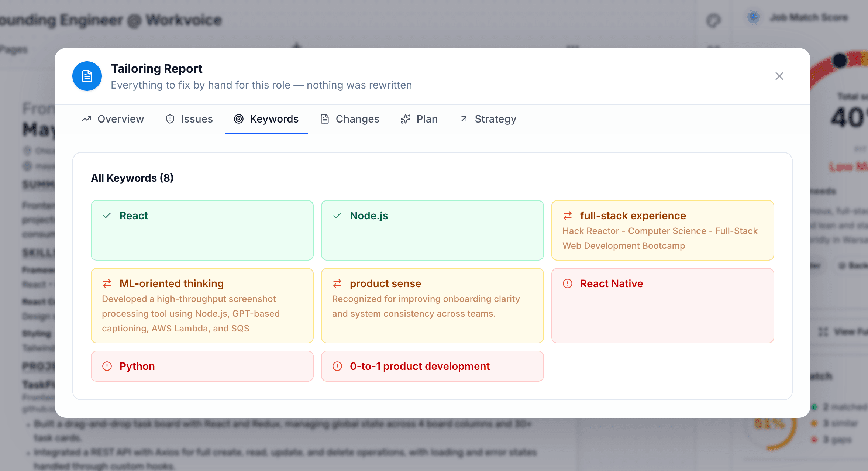Screen dimensions: 868x471
Task: Select the React keyword card
Action: point(202,230)
